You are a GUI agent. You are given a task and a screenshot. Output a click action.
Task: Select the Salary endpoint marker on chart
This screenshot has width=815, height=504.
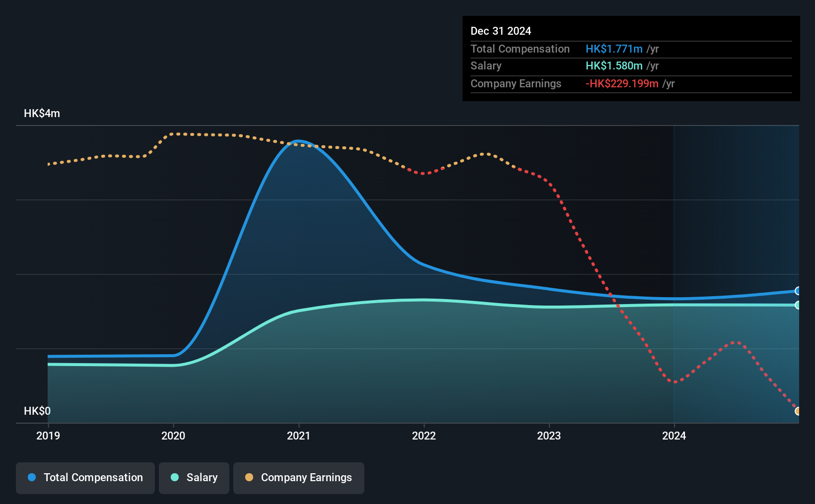tap(798, 305)
